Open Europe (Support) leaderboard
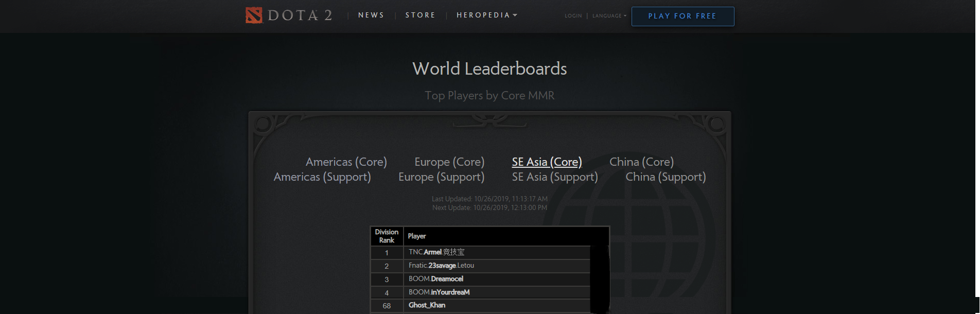 pyautogui.click(x=441, y=177)
